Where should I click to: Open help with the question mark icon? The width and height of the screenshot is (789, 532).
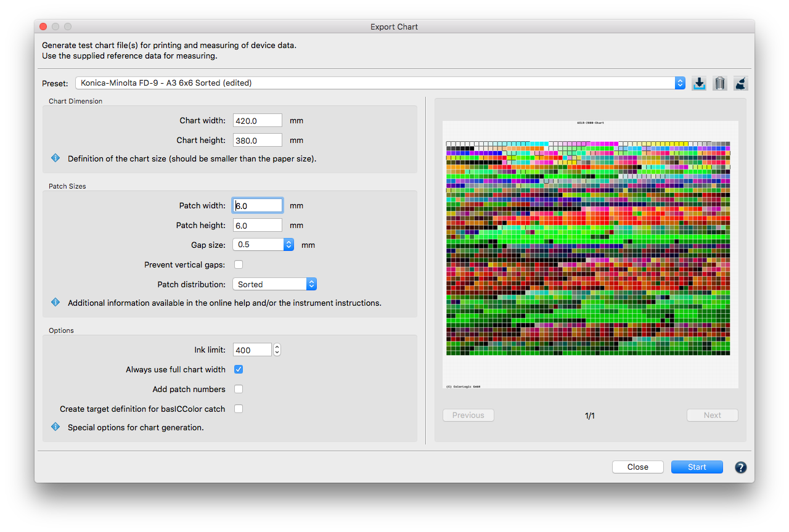point(741,467)
